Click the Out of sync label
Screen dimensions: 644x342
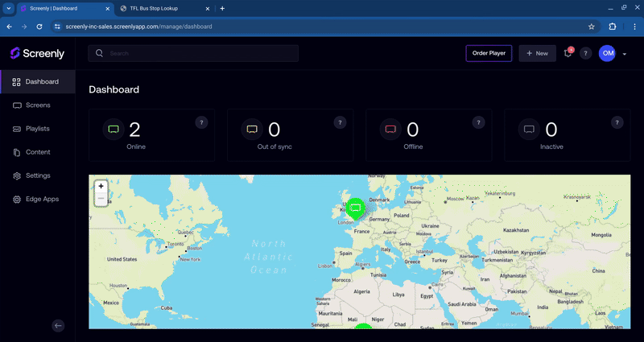tap(275, 146)
